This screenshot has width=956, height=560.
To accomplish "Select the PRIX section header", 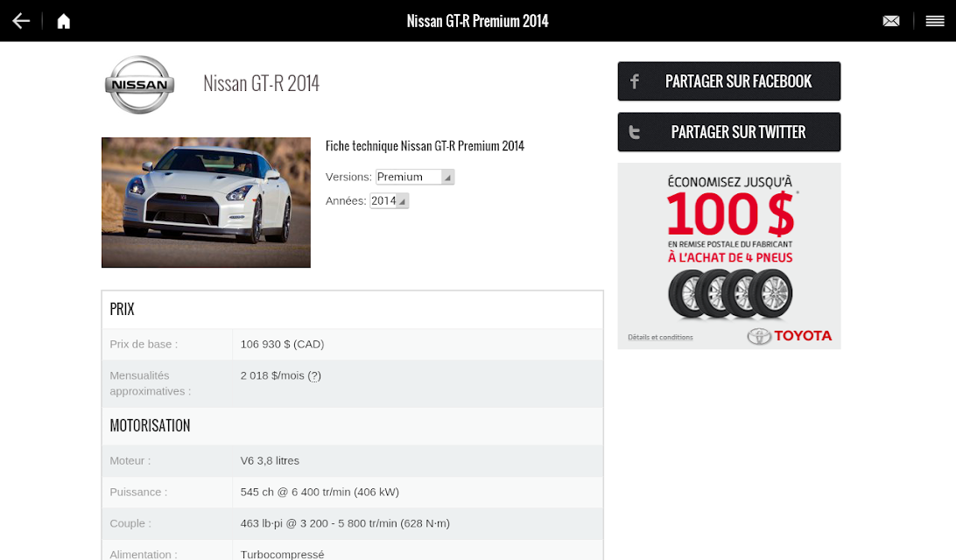I will 122,309.
